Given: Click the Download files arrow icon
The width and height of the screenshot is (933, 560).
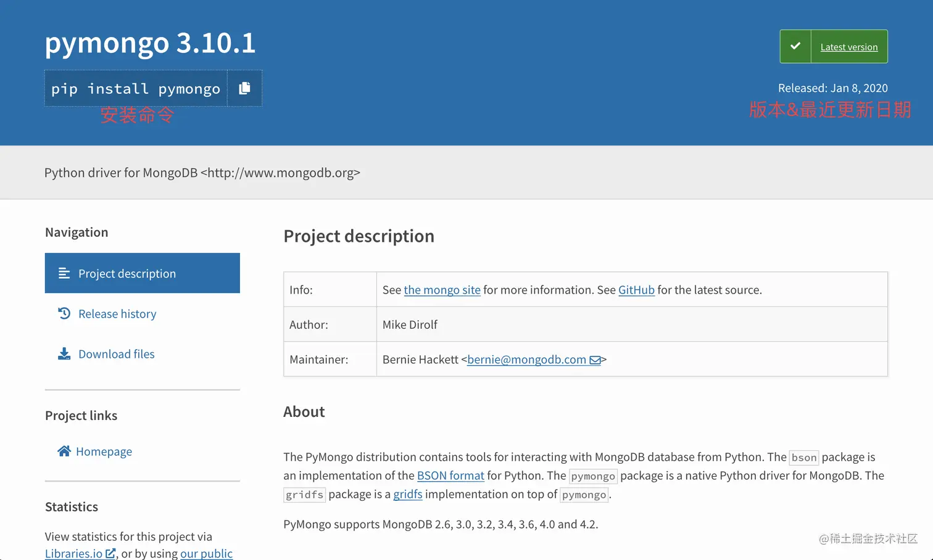Looking at the screenshot, I should [64, 353].
